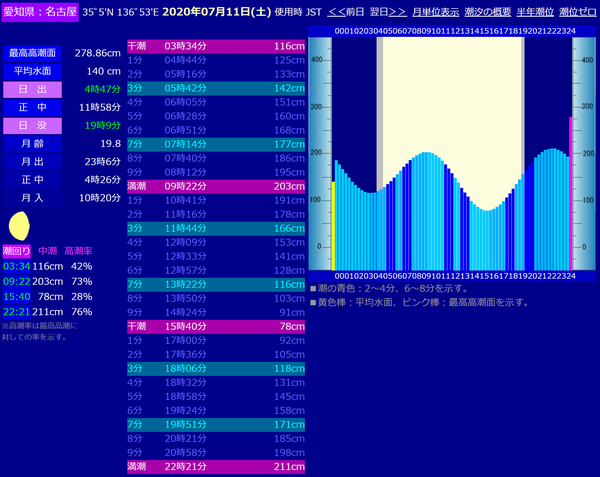
Task: Select the 干潮 15時40分 row
Action: point(216,326)
